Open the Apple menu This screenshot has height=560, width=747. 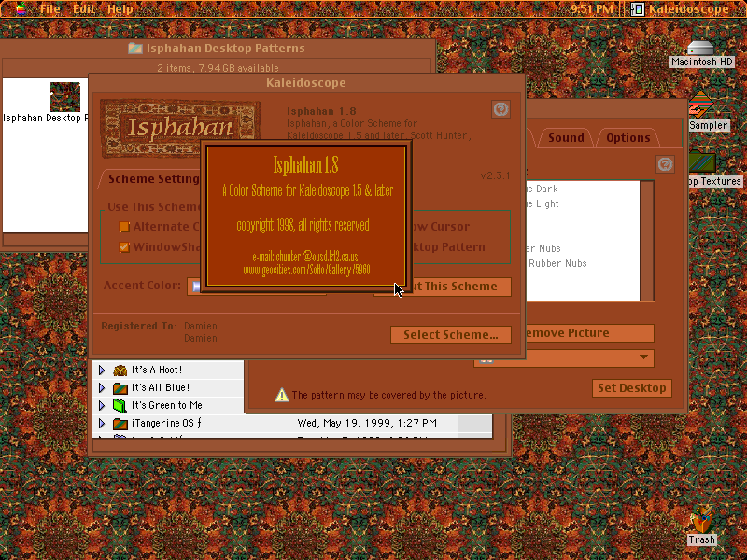(x=21, y=8)
